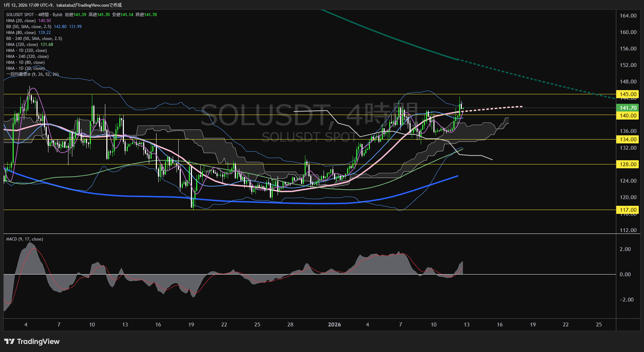Screen dimensions: 644x352
Task: Select the yellow 117.00 price level label
Action: pos(628,210)
